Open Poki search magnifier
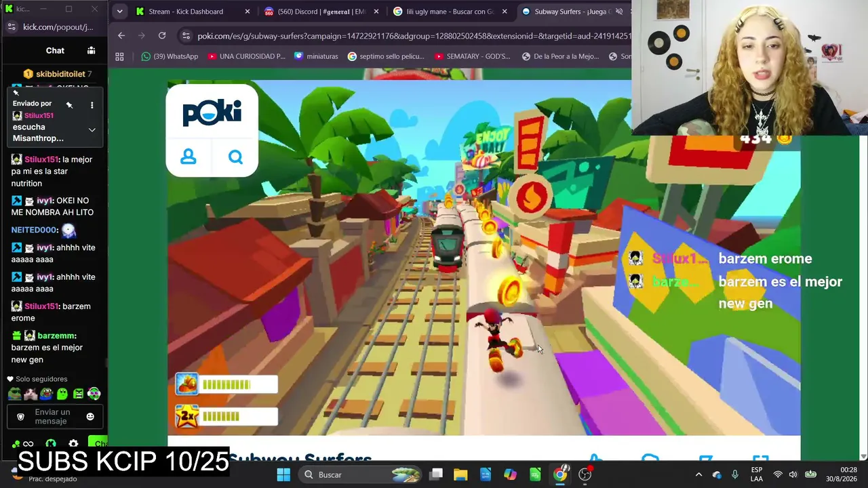The width and height of the screenshot is (868, 488). pyautogui.click(x=235, y=157)
